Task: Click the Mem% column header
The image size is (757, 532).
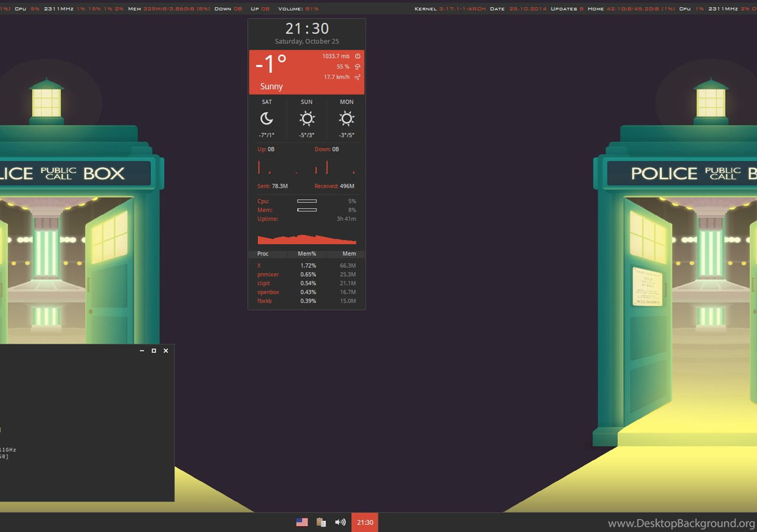Action: (x=307, y=254)
